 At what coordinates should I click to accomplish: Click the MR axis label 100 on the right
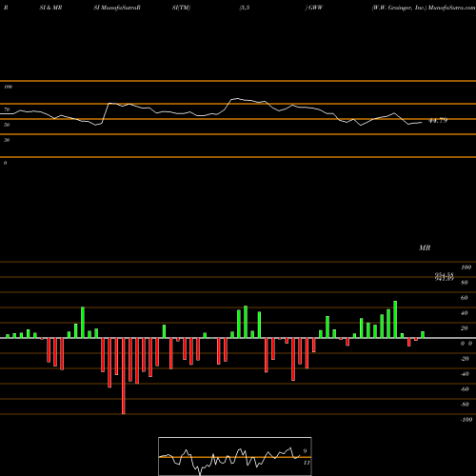point(466,268)
